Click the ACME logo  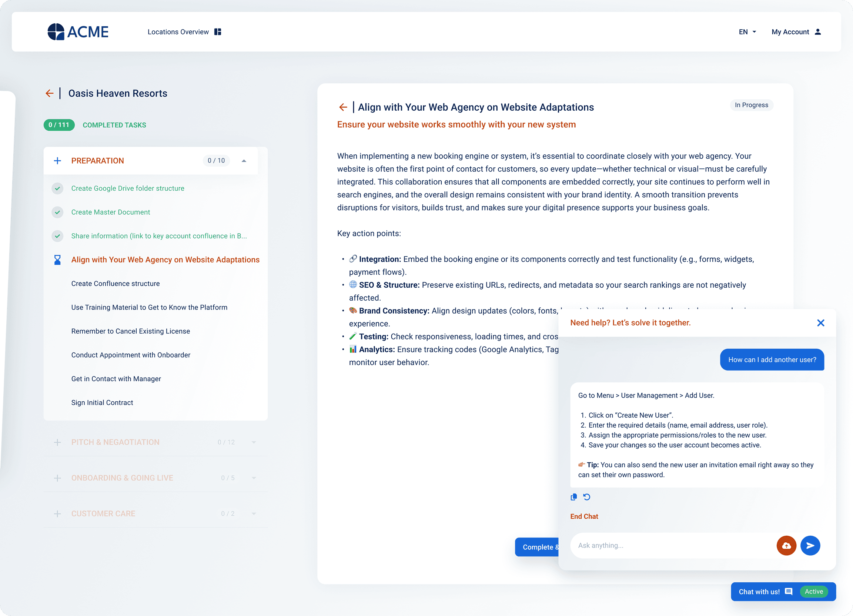click(78, 31)
